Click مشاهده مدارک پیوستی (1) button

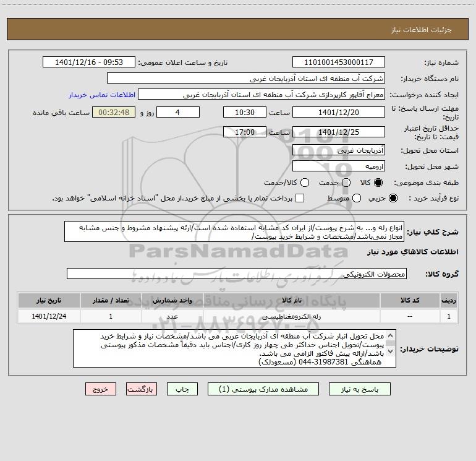[x=263, y=389]
